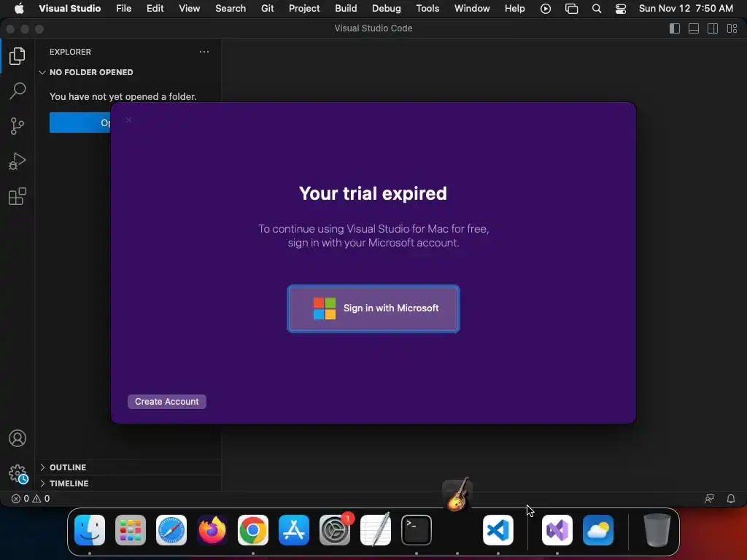Open System Settings from the Dock
The width and height of the screenshot is (747, 560).
[x=335, y=530]
